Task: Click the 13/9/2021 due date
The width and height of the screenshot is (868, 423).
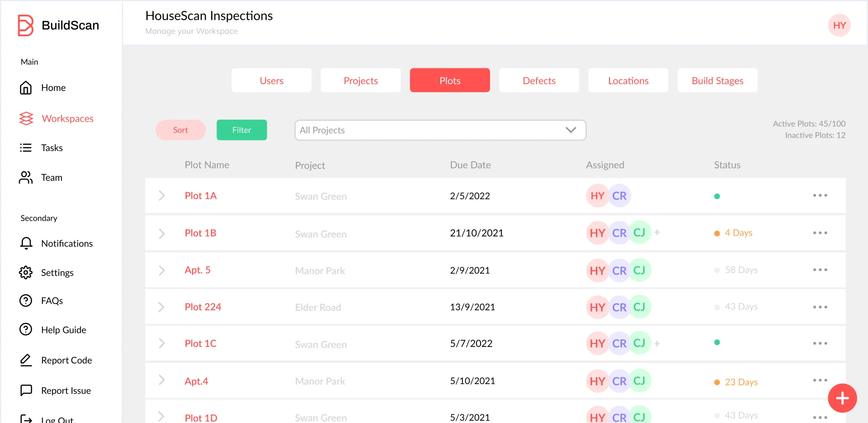Action: pos(472,307)
